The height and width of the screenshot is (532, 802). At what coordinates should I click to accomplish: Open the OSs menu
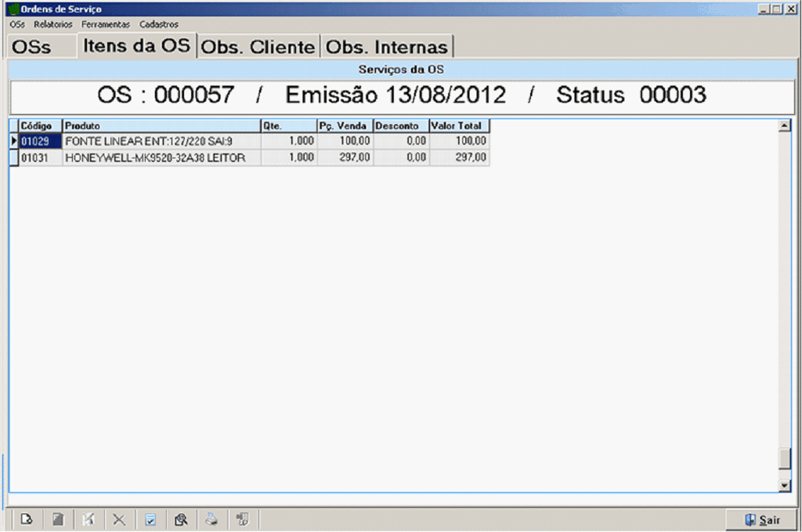[17, 24]
